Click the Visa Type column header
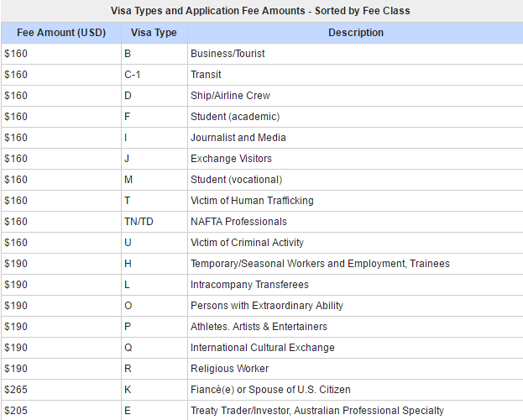Image resolution: width=523 pixels, height=420 pixels. (x=154, y=33)
